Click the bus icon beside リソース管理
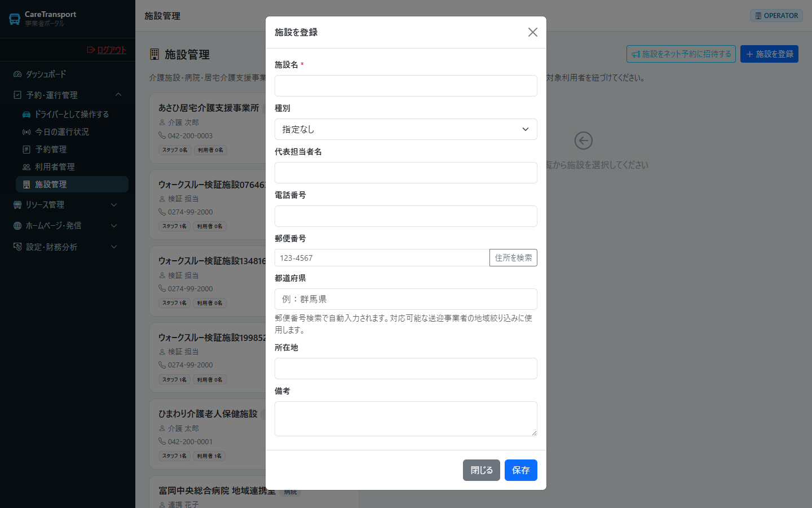The width and height of the screenshot is (812, 508). click(x=17, y=205)
